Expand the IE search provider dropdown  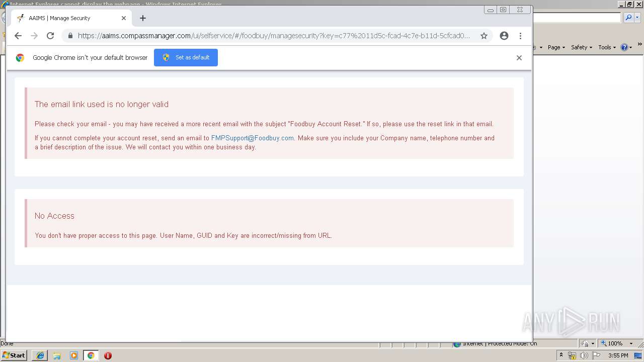click(x=637, y=18)
